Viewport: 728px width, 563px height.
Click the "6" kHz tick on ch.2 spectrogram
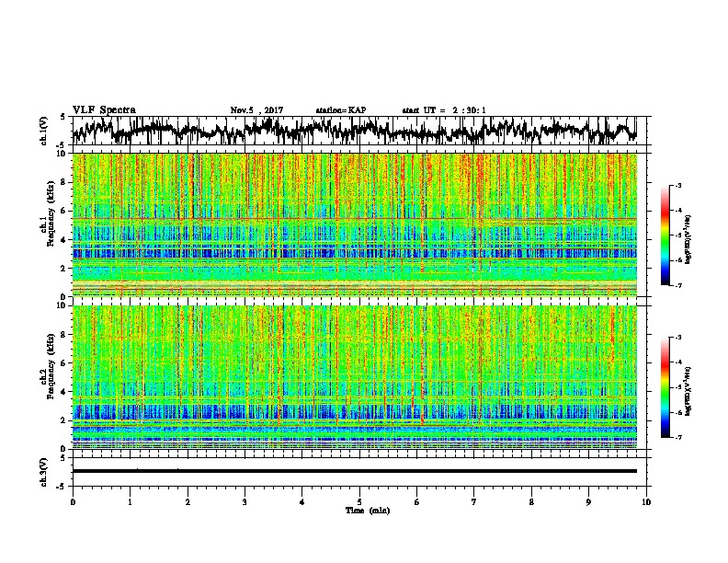(64, 363)
